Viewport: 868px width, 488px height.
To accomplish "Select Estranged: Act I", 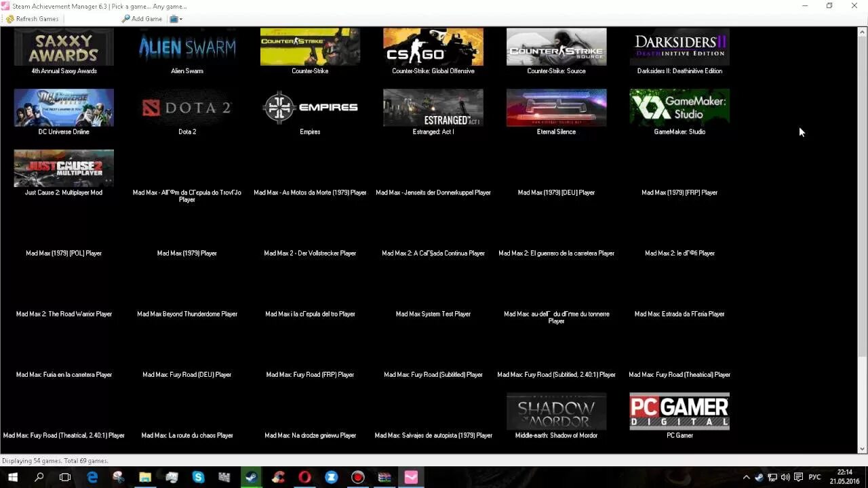I will [x=433, y=113].
